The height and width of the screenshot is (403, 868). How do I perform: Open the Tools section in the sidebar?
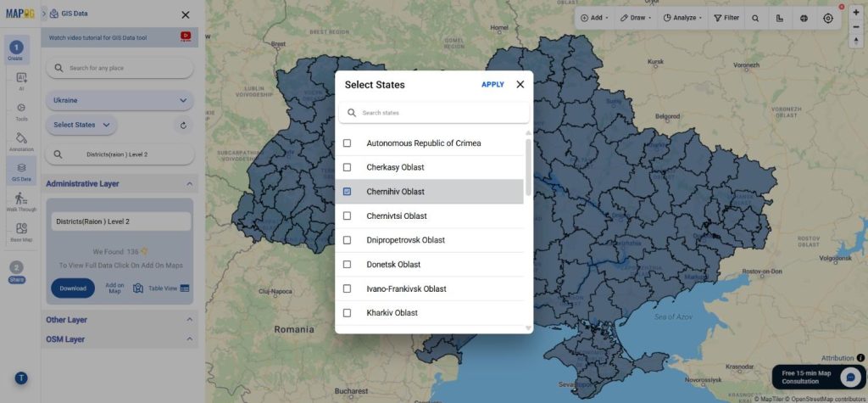click(21, 111)
